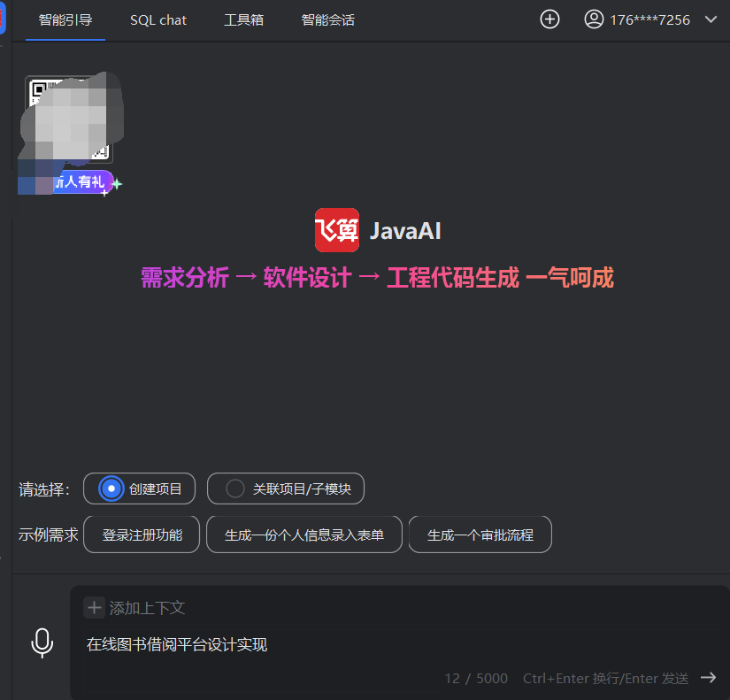The width and height of the screenshot is (730, 700).
Task: Click the 飞算 JavaAI logo icon
Action: coord(337,230)
